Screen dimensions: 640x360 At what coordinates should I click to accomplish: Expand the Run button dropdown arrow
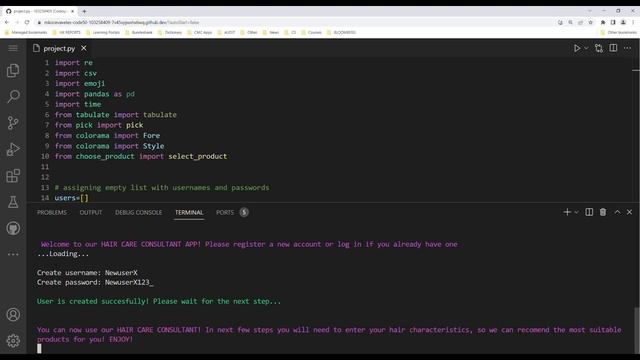click(x=586, y=48)
